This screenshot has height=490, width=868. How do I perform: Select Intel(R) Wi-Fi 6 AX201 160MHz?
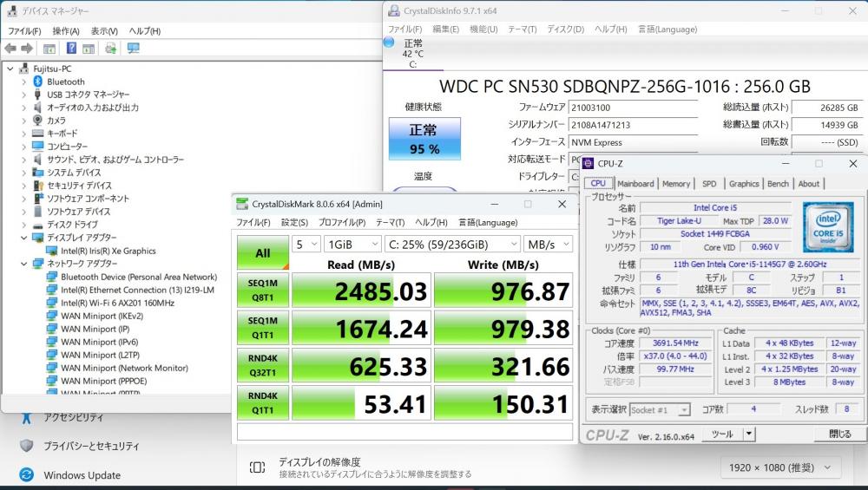pyautogui.click(x=118, y=303)
